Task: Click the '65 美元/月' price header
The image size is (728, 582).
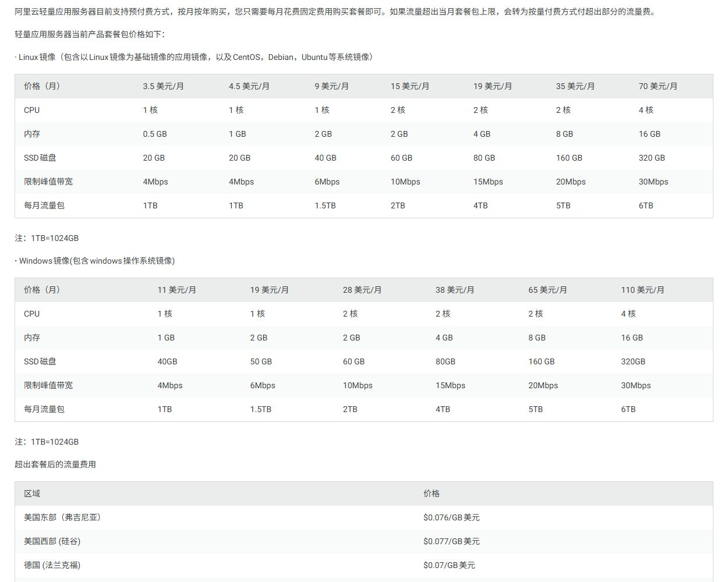Action: coord(547,290)
